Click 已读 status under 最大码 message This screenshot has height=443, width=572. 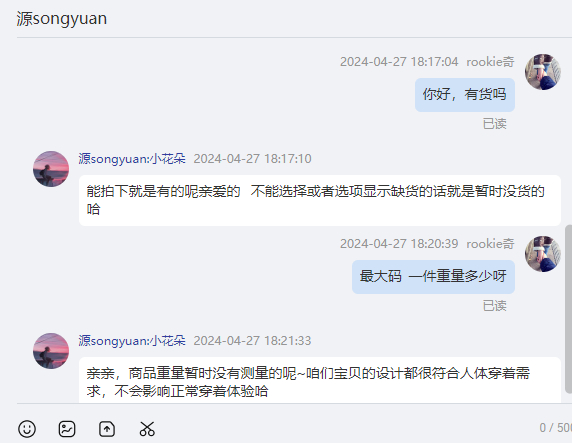pyautogui.click(x=495, y=305)
